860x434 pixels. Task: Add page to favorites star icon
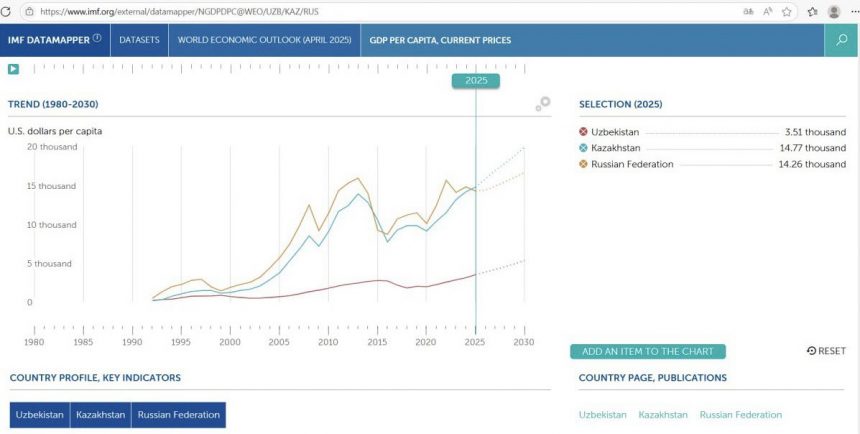tap(787, 12)
